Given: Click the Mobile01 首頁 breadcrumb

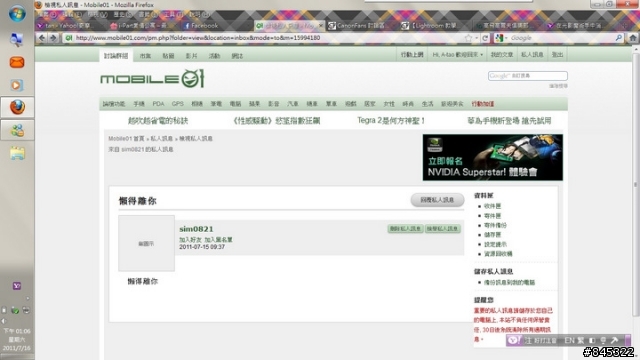Looking at the screenshot, I should pos(126,139).
